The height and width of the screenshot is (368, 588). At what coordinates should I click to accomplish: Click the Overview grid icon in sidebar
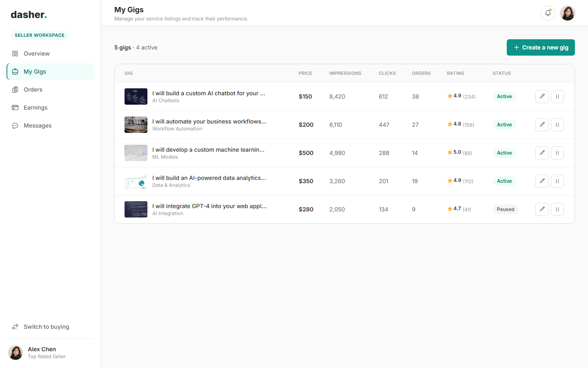15,54
